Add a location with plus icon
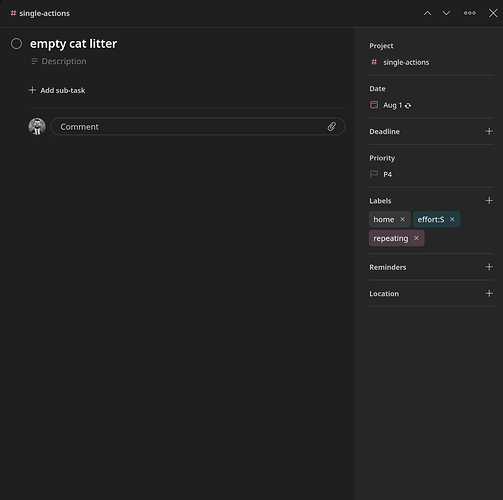Viewport: 503px width, 500px height. click(489, 293)
